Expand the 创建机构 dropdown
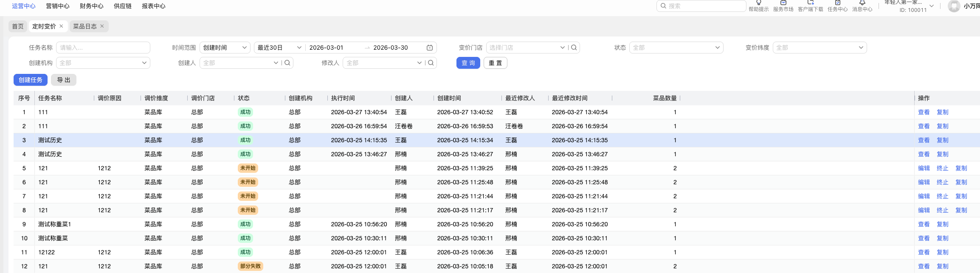 (x=103, y=63)
